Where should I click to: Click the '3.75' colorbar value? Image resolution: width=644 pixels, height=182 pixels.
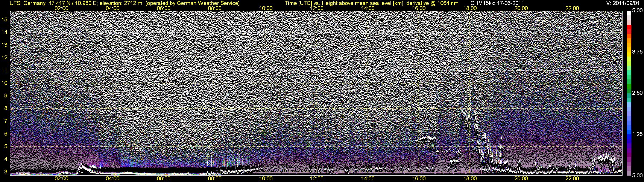pos(637,52)
